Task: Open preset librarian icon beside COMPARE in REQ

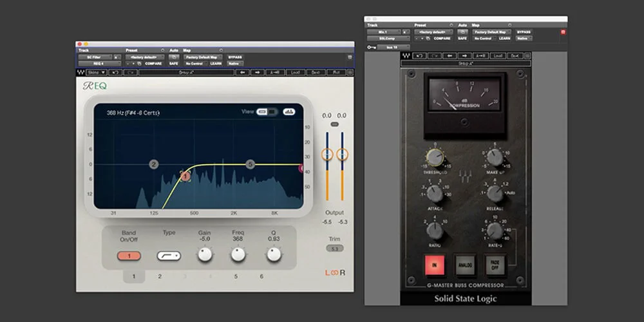Action: pyautogui.click(x=140, y=64)
